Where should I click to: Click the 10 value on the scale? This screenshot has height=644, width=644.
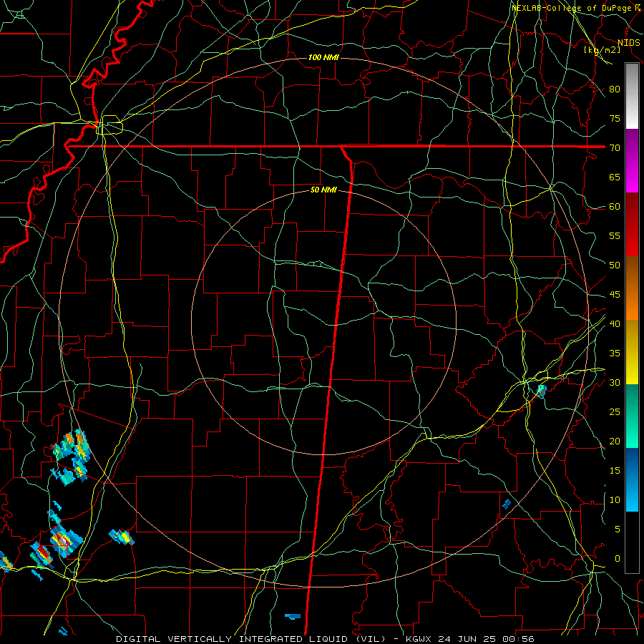coord(615,500)
